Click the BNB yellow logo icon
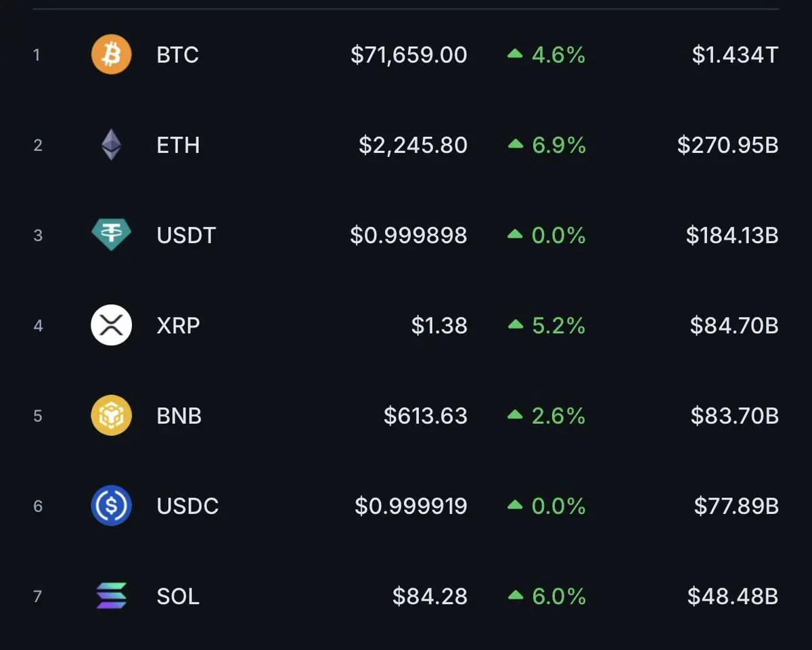Viewport: 812px width, 650px height. tap(111, 416)
